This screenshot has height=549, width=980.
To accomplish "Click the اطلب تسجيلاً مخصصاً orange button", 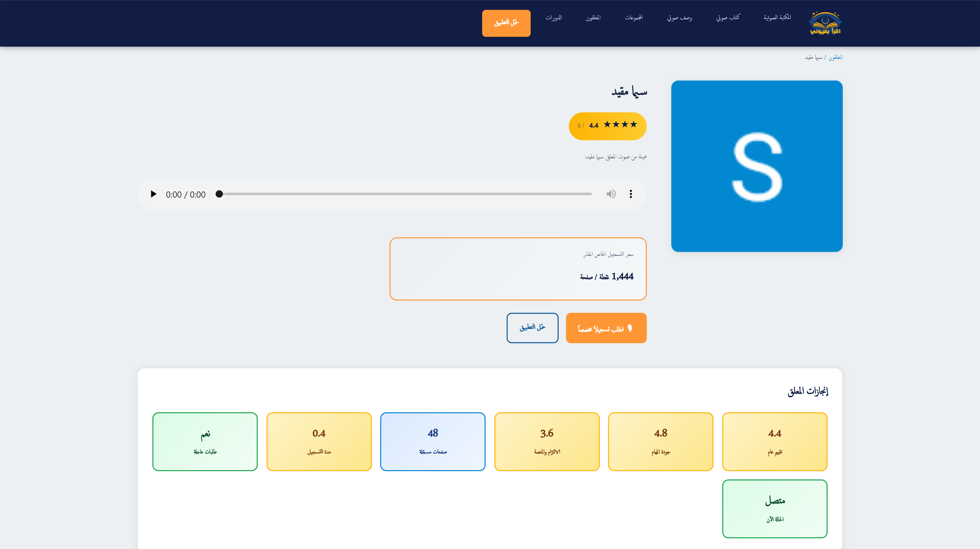I will [606, 328].
